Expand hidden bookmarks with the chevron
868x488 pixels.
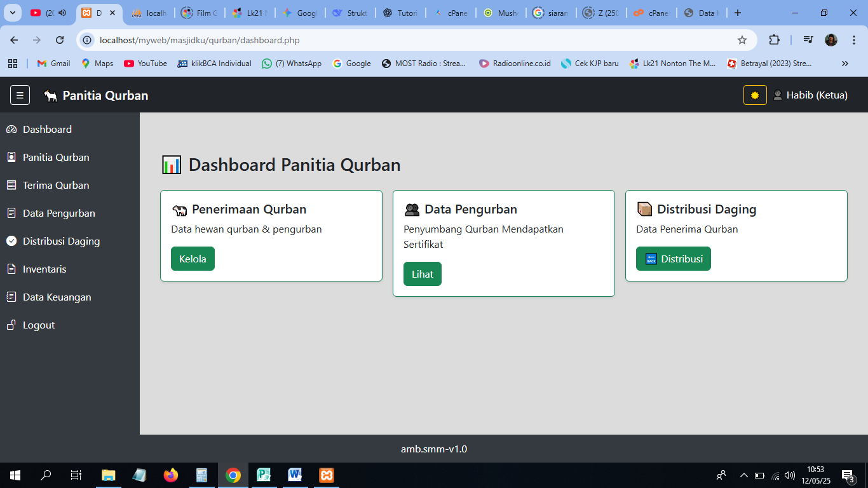tap(845, 64)
